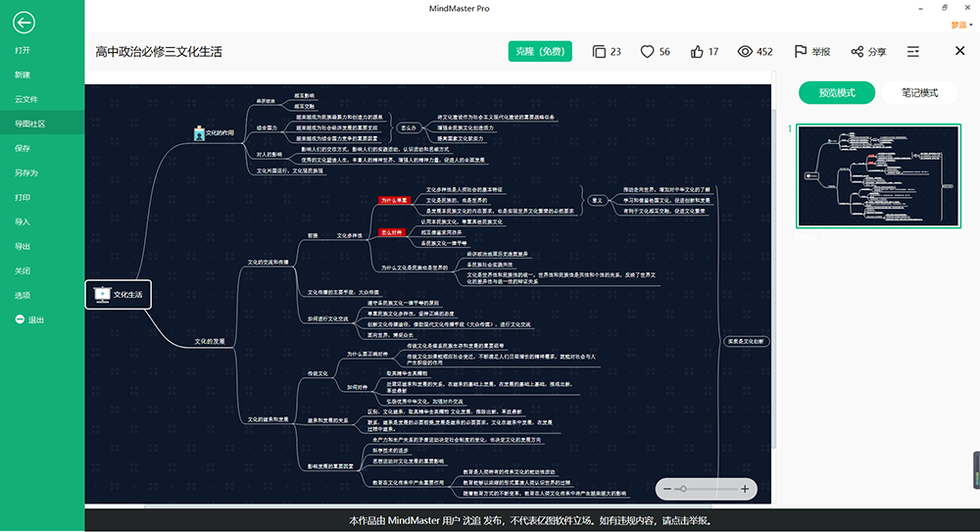The width and height of the screenshot is (980, 532).
Task: Open the 梦蕾 user account dropdown
Action: point(961,25)
